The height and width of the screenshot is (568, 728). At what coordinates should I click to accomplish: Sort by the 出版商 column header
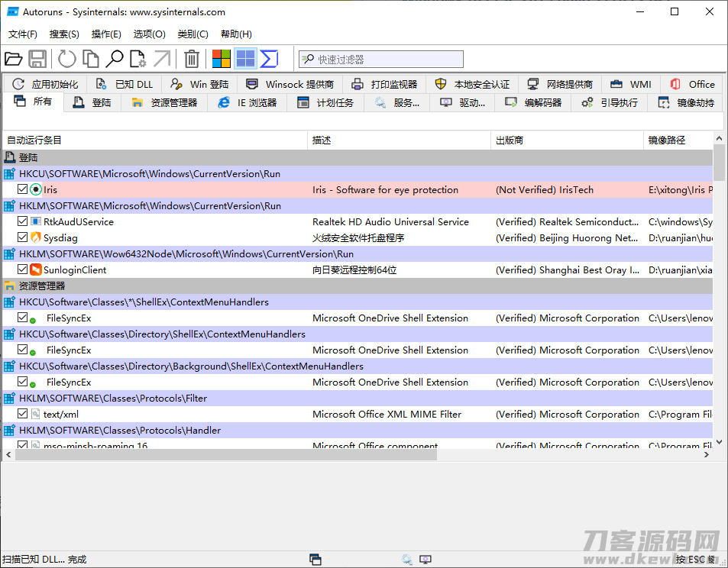567,140
